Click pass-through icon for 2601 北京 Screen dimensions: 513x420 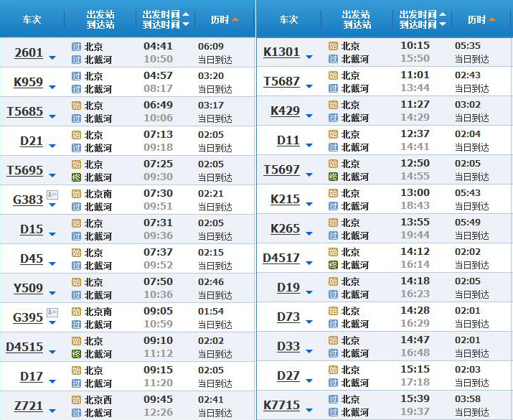tap(76, 47)
